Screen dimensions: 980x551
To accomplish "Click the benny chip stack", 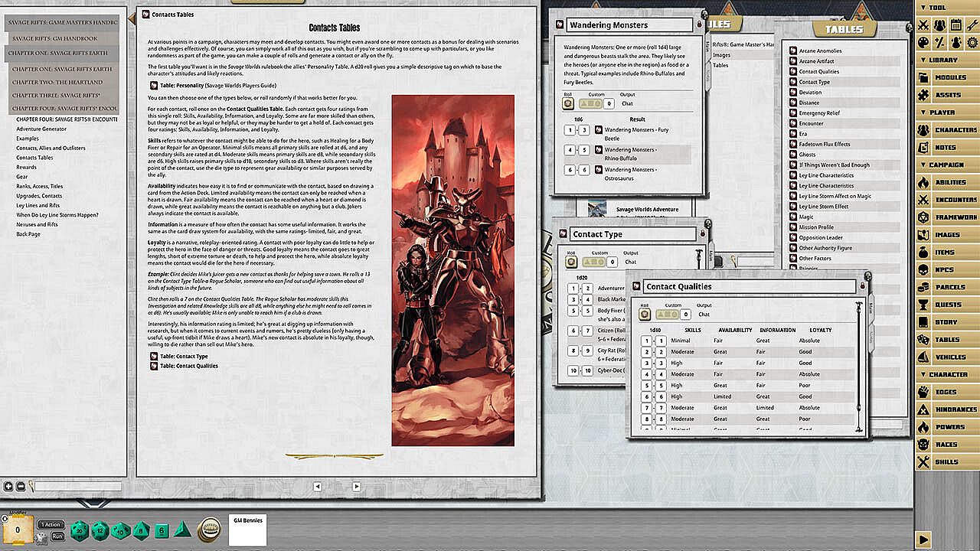I will pos(208,529).
